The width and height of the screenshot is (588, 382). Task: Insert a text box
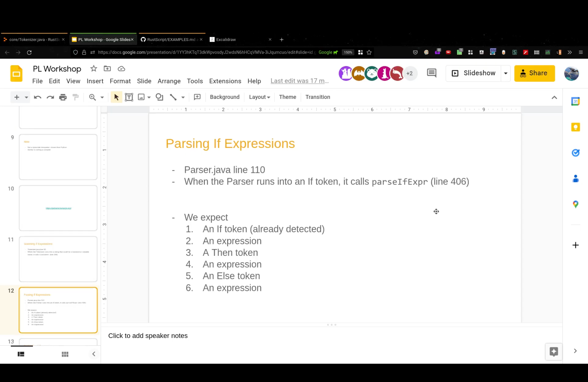tap(129, 97)
